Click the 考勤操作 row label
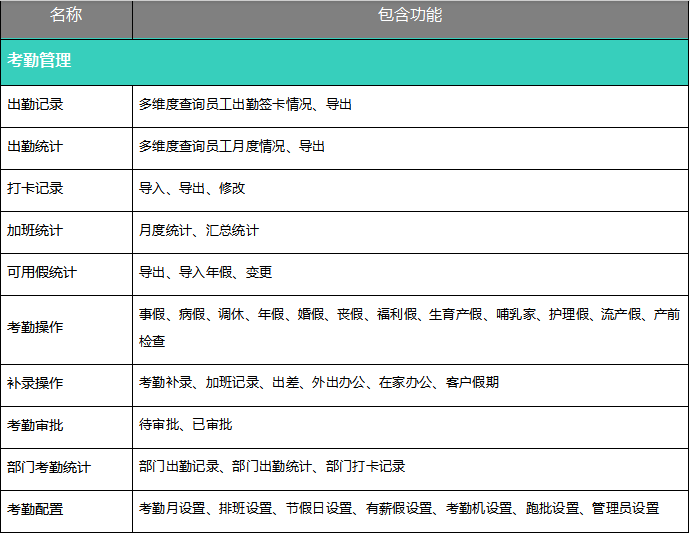The image size is (690, 533). (x=35, y=327)
